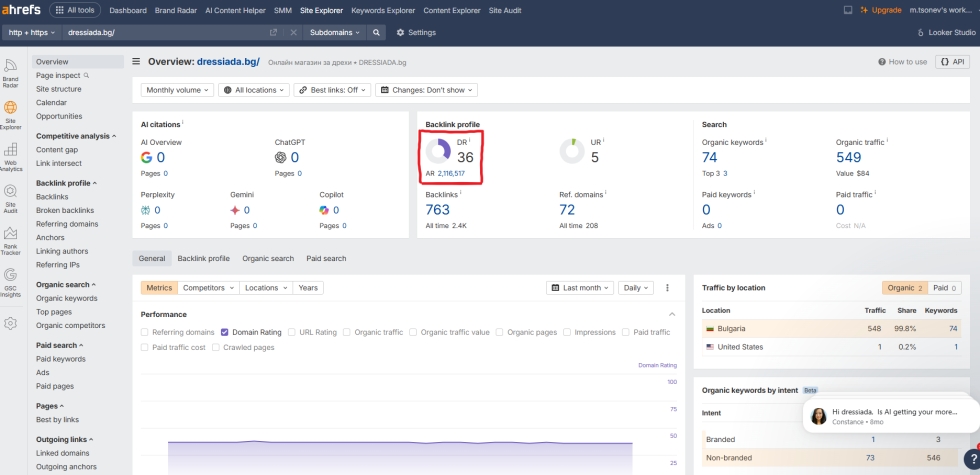The height and width of the screenshot is (475, 980).
Task: Click the search magnifier button
Action: pyautogui.click(x=376, y=32)
